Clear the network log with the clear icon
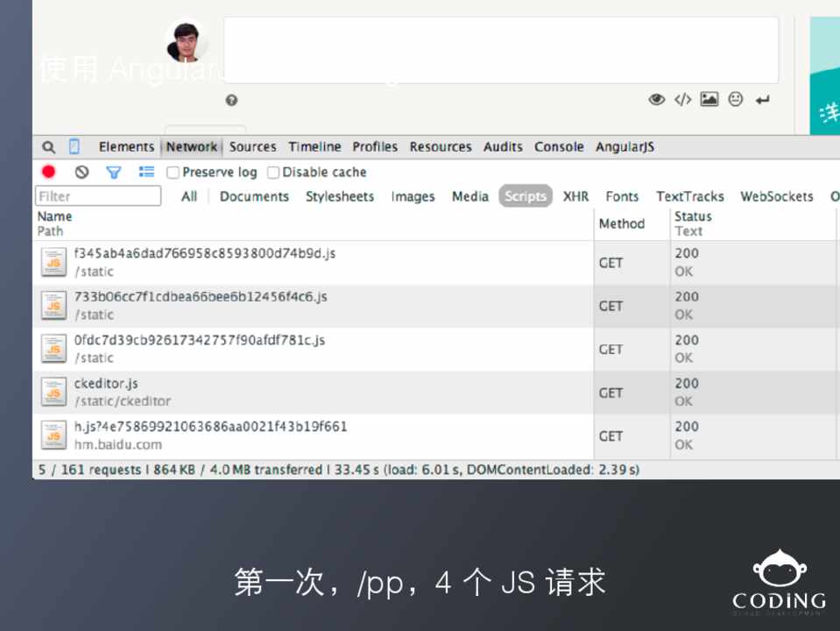The width and height of the screenshot is (840, 631). 81,172
